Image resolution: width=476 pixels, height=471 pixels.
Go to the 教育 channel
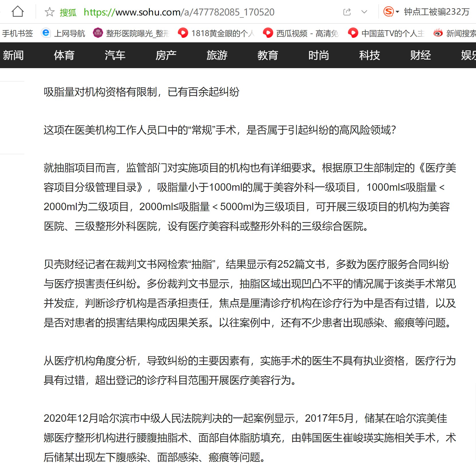click(x=267, y=55)
